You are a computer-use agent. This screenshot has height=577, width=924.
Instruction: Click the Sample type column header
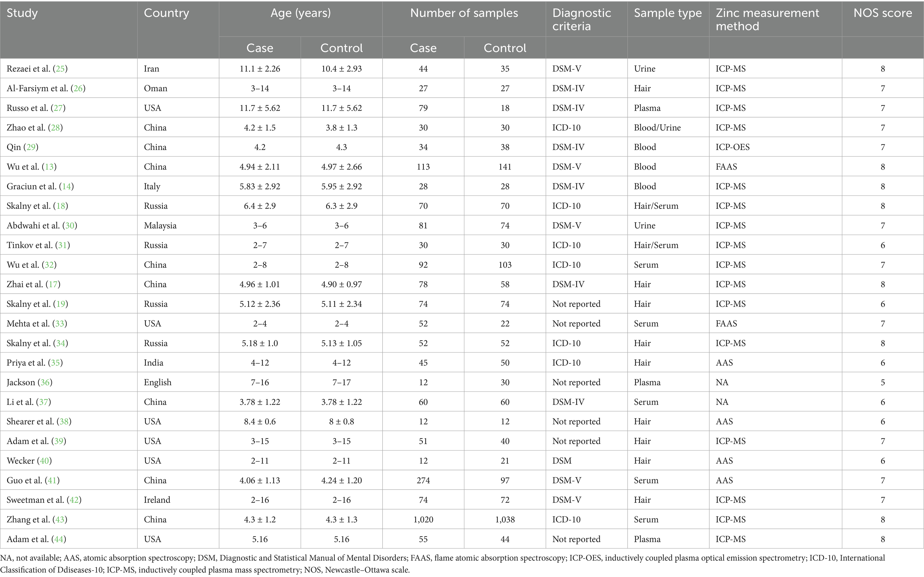(668, 13)
